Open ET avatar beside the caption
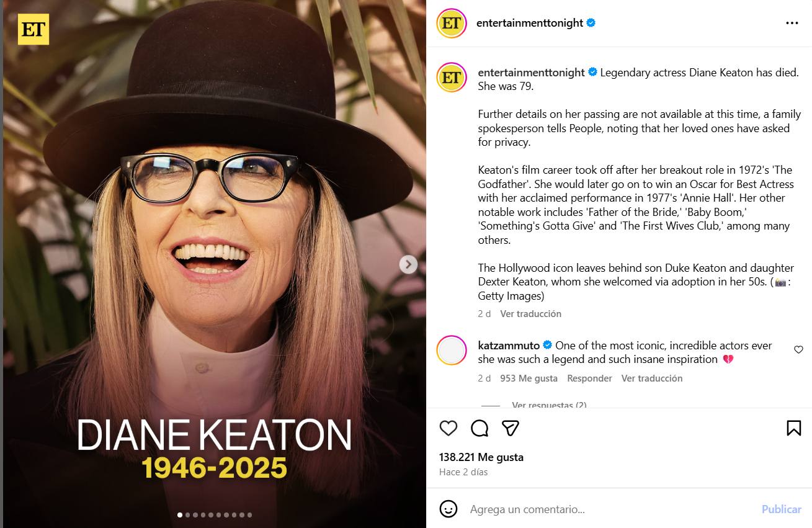Viewport: 812px width, 528px height. [x=451, y=77]
